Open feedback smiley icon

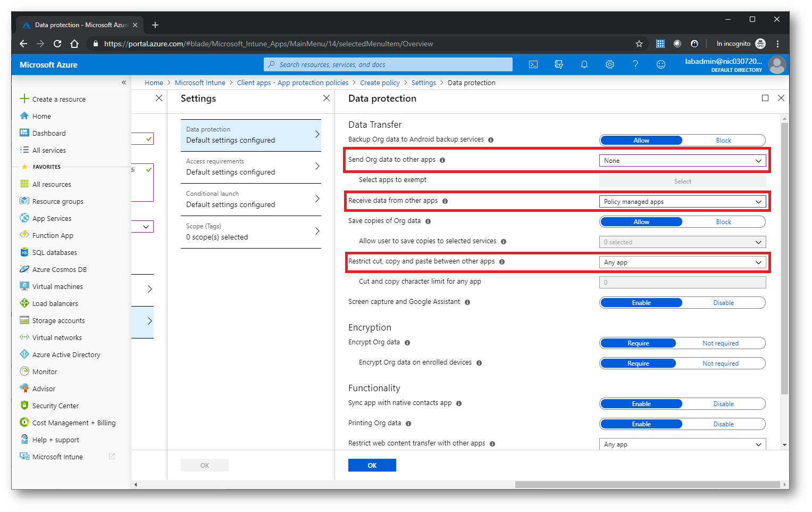[x=661, y=64]
